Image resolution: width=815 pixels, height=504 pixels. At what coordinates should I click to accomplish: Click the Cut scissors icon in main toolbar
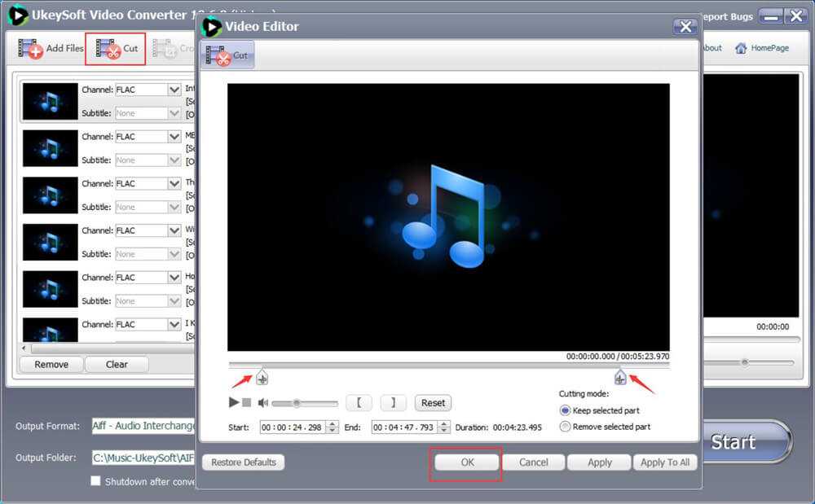click(108, 49)
